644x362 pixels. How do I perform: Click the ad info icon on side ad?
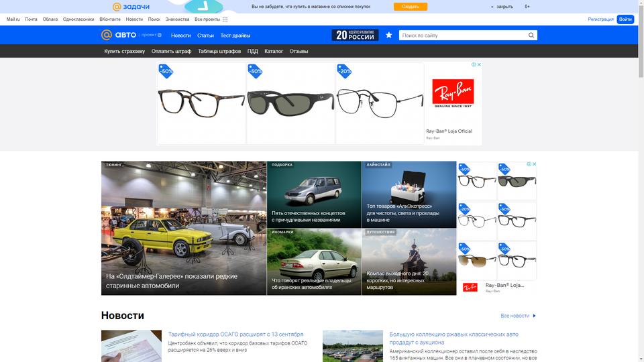(529, 164)
